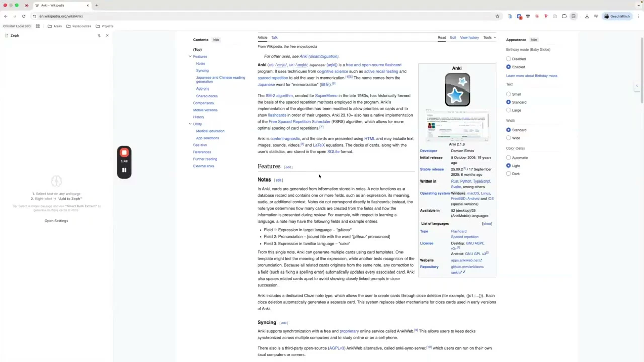Collapse Utility section in contents

(x=190, y=124)
